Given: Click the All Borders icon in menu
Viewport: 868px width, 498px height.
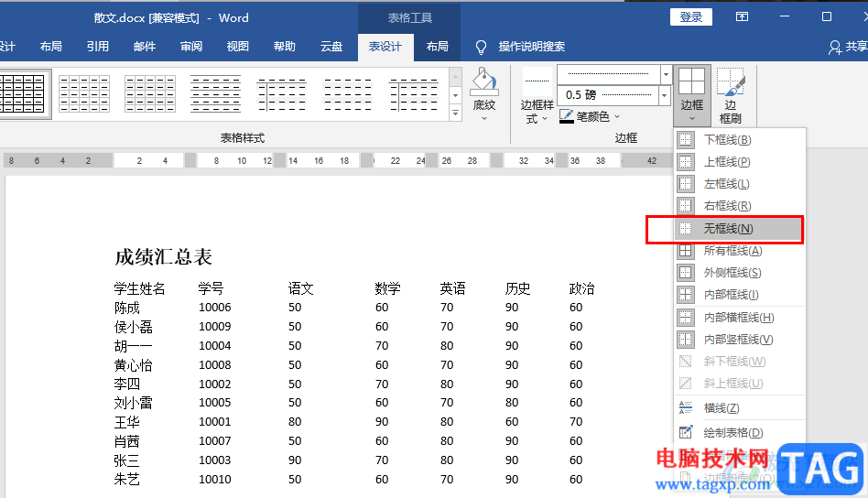Looking at the screenshot, I should 685,251.
